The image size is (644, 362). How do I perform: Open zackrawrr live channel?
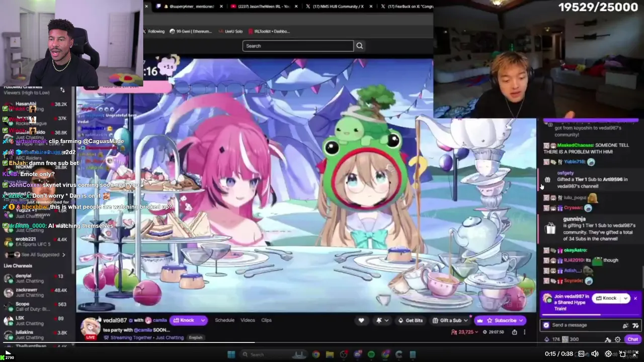coord(35,292)
